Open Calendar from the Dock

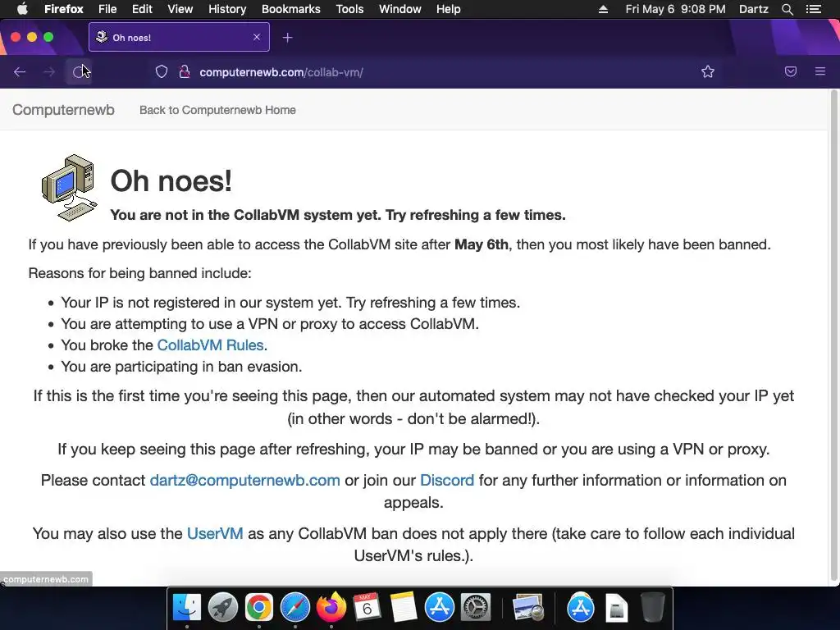coord(367,608)
